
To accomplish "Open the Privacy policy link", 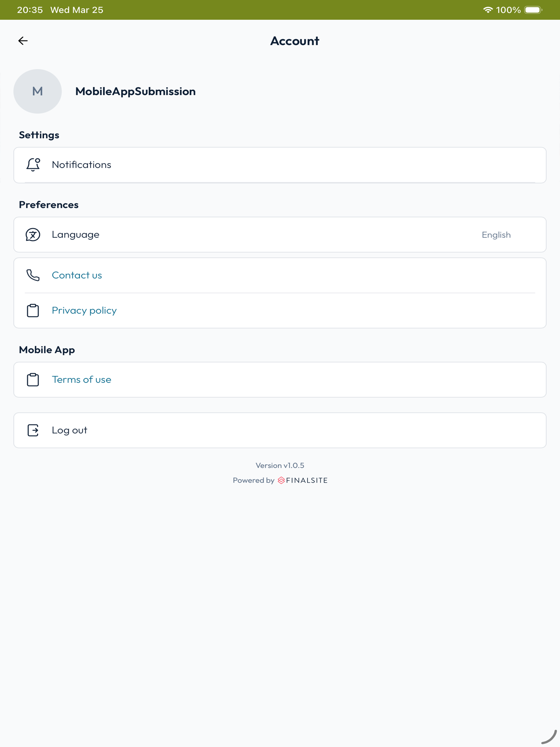I will point(84,310).
